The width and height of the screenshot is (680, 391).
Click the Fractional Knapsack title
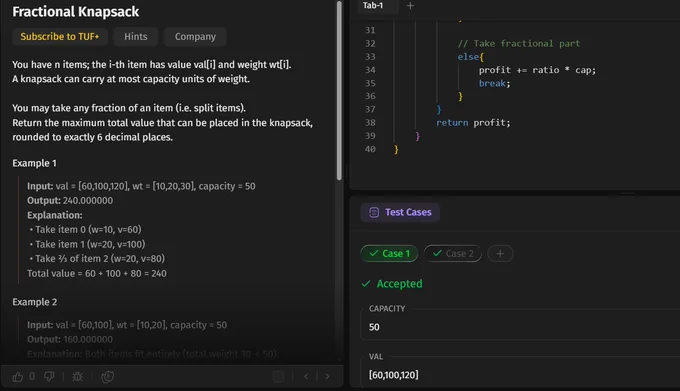pyautogui.click(x=75, y=12)
